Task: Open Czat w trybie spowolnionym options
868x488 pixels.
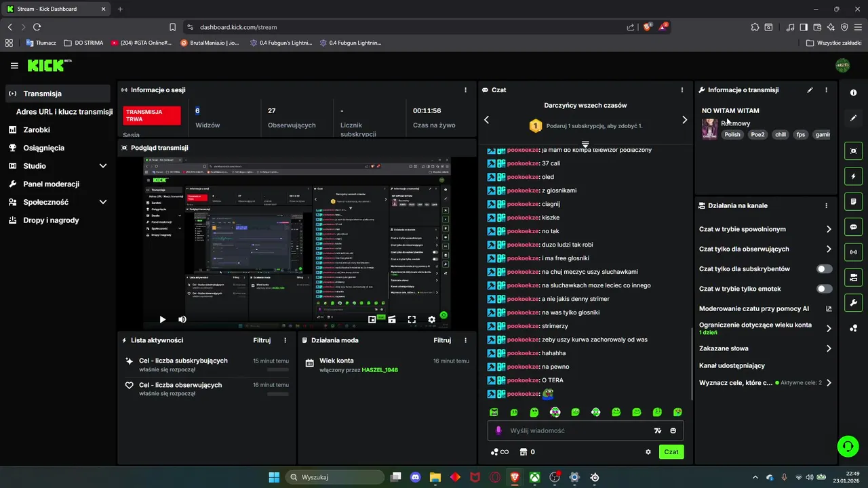Action: click(766, 229)
